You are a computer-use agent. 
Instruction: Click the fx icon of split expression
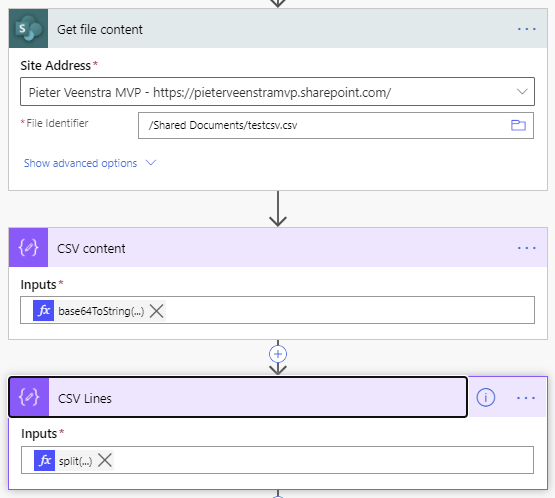click(x=45, y=460)
